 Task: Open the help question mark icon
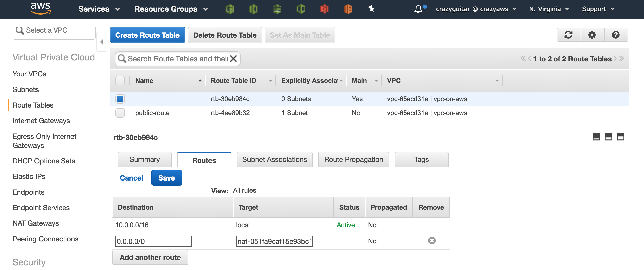click(x=616, y=35)
